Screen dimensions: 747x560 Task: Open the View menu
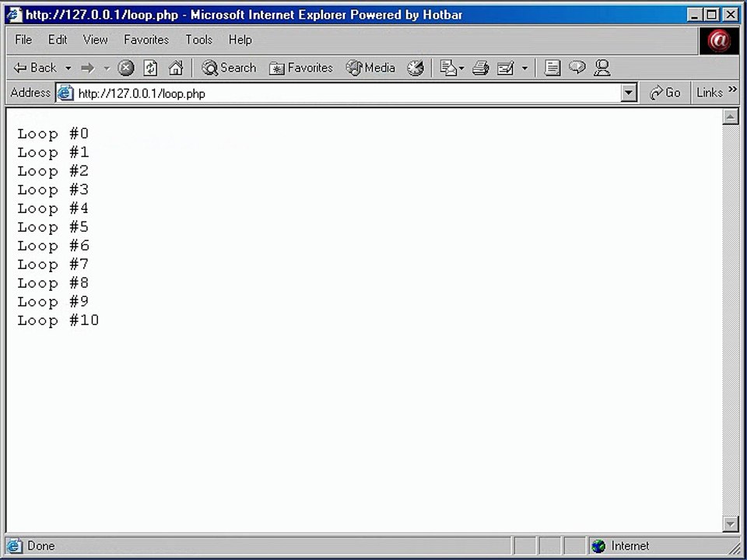click(95, 40)
